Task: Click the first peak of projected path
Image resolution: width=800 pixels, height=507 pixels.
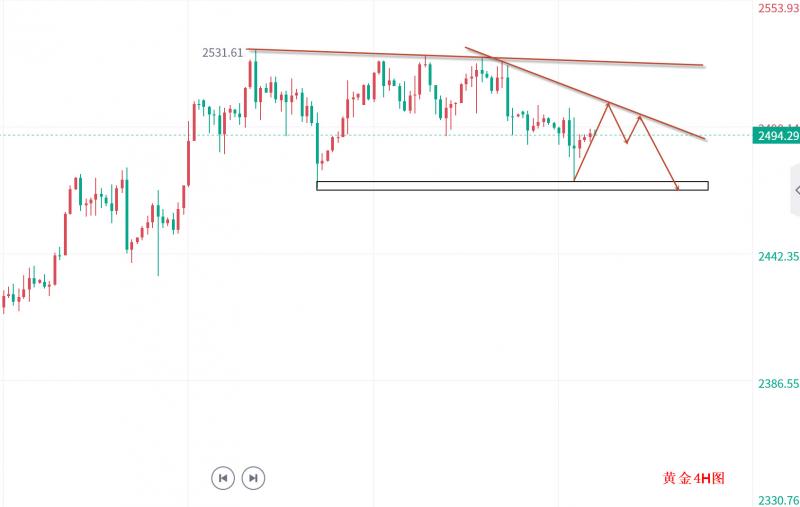Action: click(x=608, y=105)
